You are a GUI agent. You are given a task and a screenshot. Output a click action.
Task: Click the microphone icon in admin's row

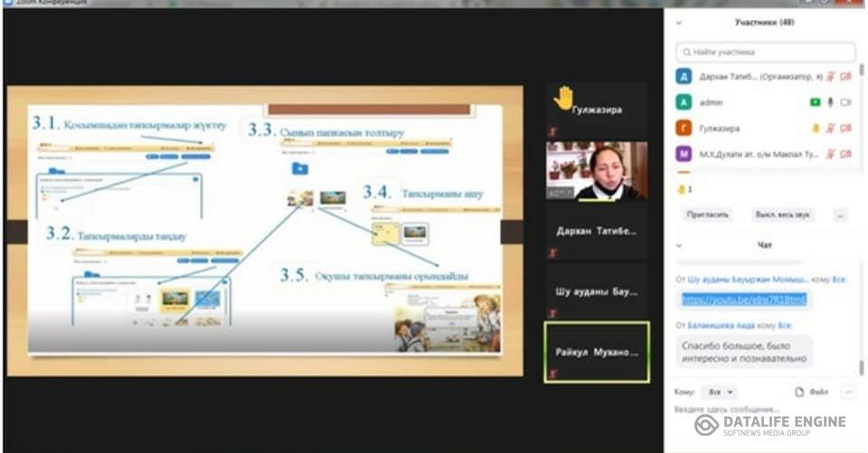coord(830,103)
